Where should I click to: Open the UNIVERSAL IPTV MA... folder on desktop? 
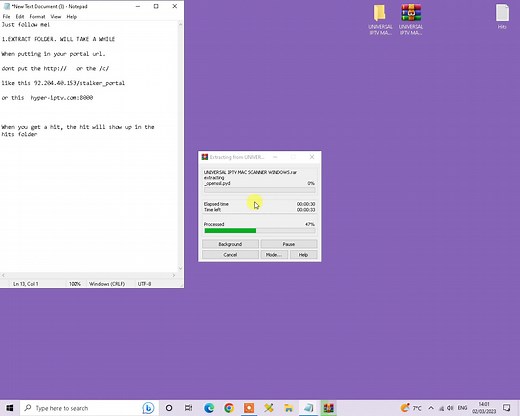[380, 20]
